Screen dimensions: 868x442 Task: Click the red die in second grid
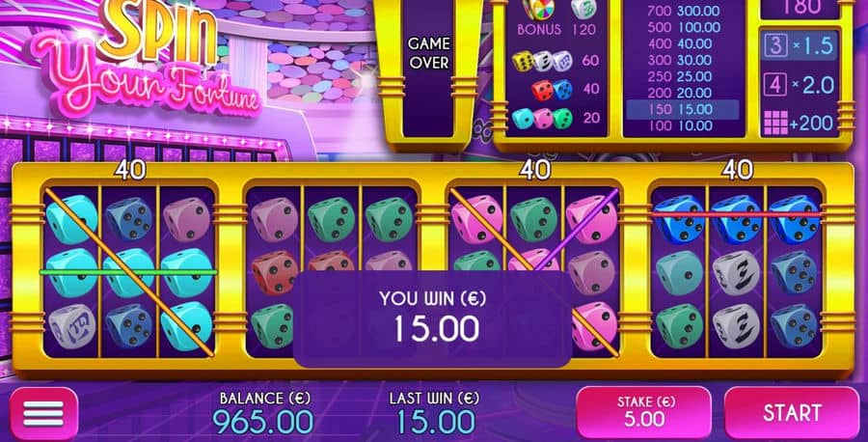point(275,273)
